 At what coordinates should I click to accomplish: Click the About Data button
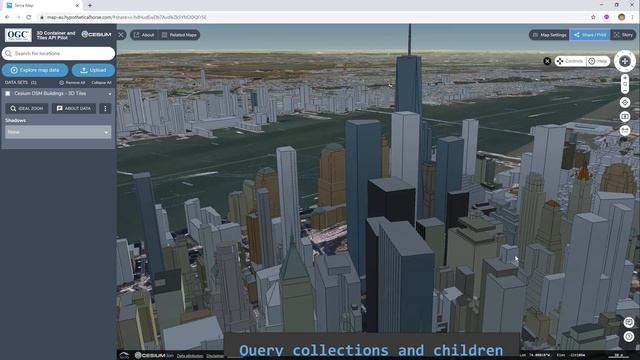(74, 109)
